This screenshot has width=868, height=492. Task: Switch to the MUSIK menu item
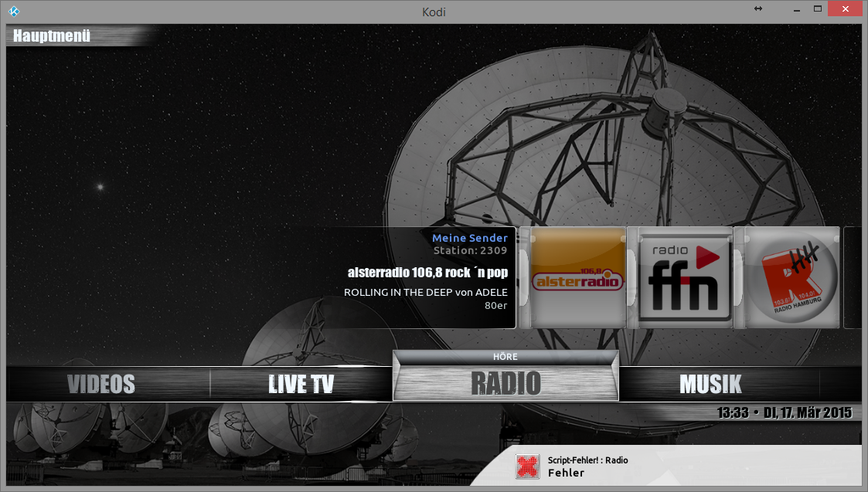[x=710, y=384]
